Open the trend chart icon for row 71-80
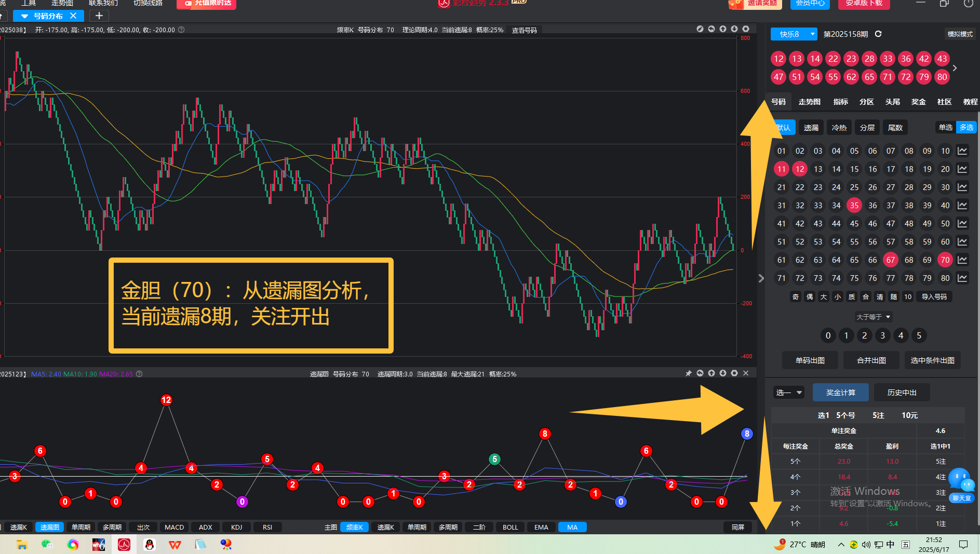Screen dimensions: 980x554 962,278
